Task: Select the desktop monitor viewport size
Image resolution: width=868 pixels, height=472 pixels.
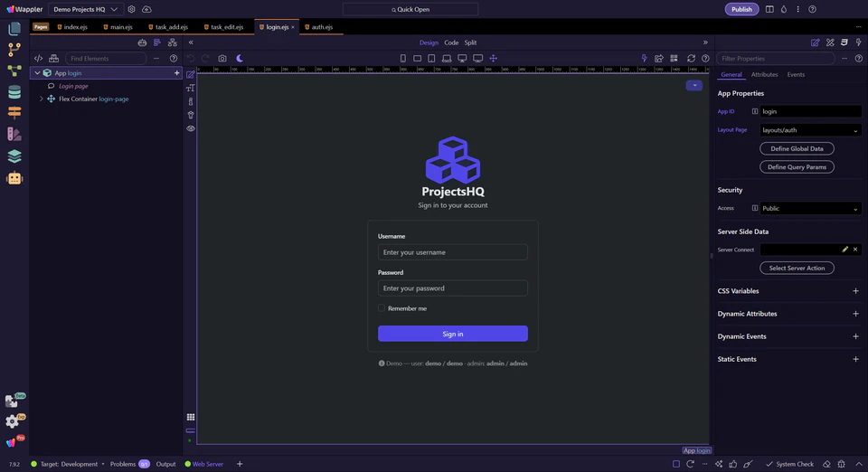Action: tap(462, 59)
